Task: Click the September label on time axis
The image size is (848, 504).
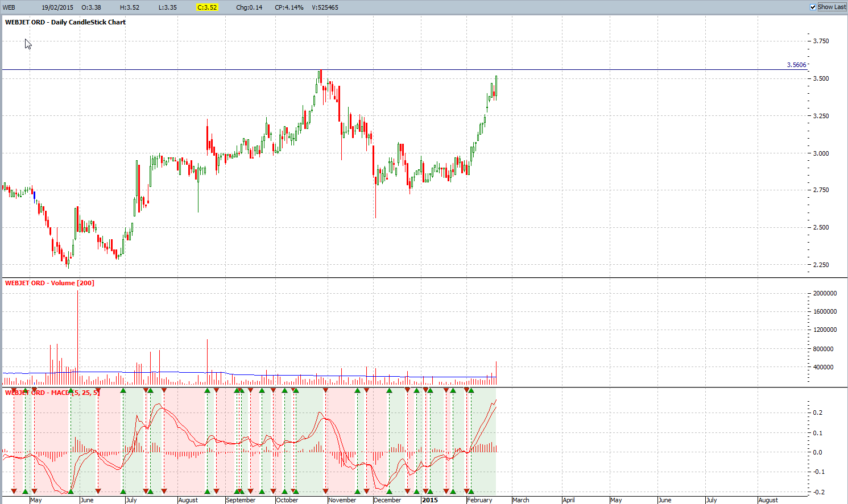Action: click(241, 500)
